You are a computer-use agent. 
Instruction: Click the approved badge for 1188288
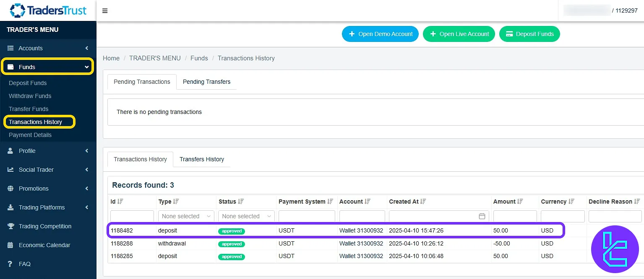coord(232,244)
